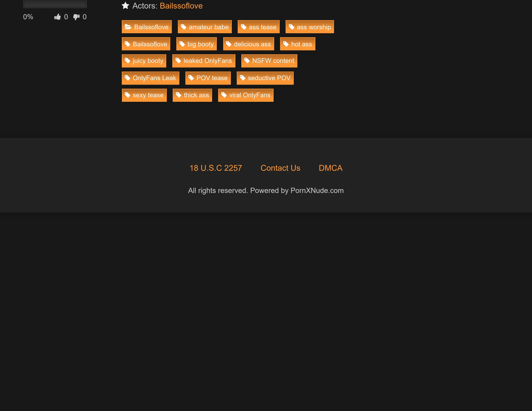The image size is (532, 411).
Task: Click the 'Powered by PornXNude.com' footer text
Action: coord(297,190)
